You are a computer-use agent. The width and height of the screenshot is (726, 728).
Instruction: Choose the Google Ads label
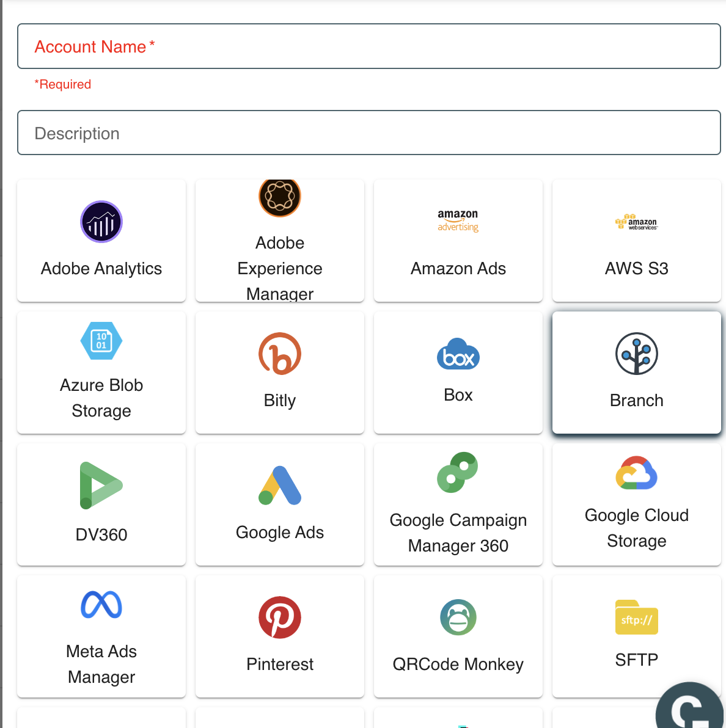point(280,532)
